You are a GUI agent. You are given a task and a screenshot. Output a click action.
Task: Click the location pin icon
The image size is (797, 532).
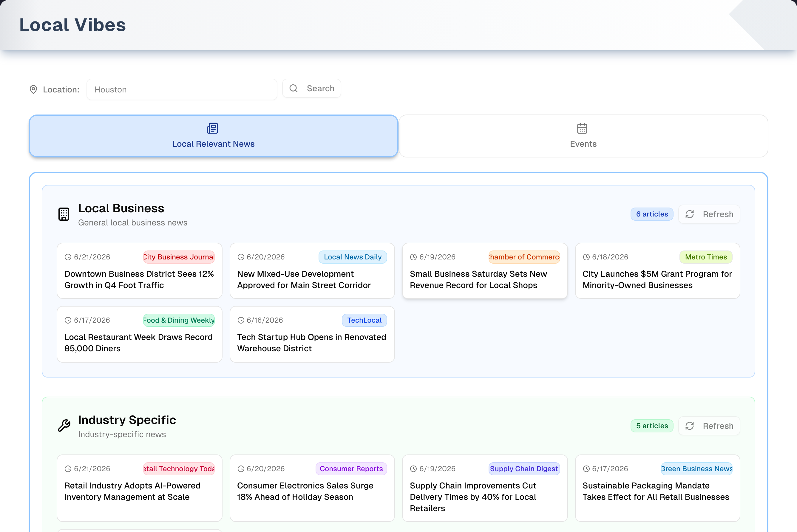coord(33,89)
